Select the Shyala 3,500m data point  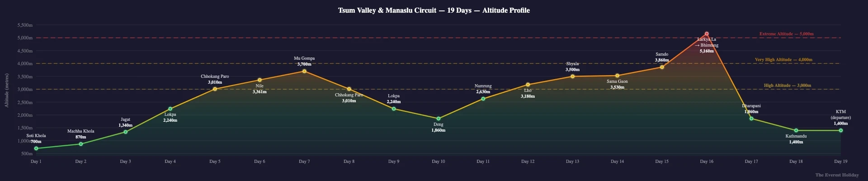point(572,76)
